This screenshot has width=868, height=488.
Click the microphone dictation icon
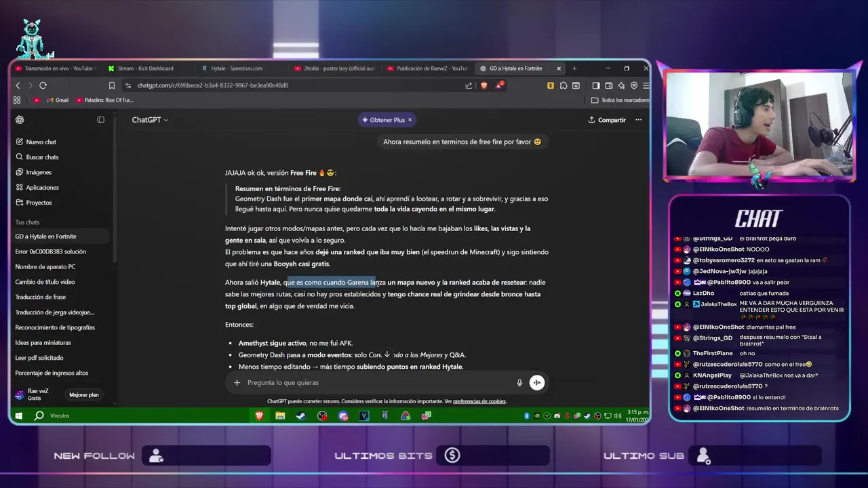519,382
